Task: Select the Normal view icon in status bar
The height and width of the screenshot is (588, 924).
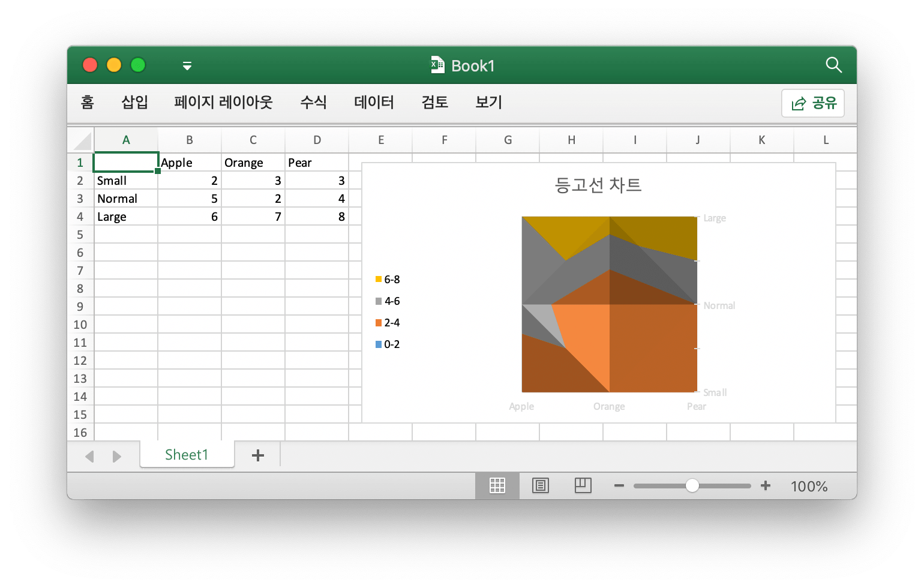Action: click(497, 486)
